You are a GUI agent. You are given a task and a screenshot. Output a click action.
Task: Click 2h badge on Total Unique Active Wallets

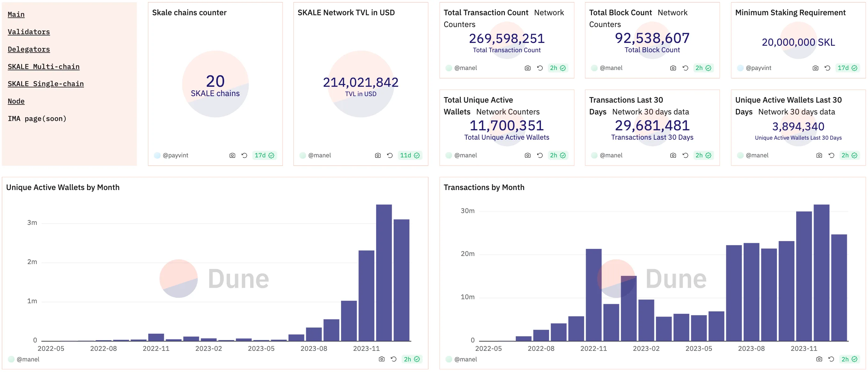pos(558,156)
